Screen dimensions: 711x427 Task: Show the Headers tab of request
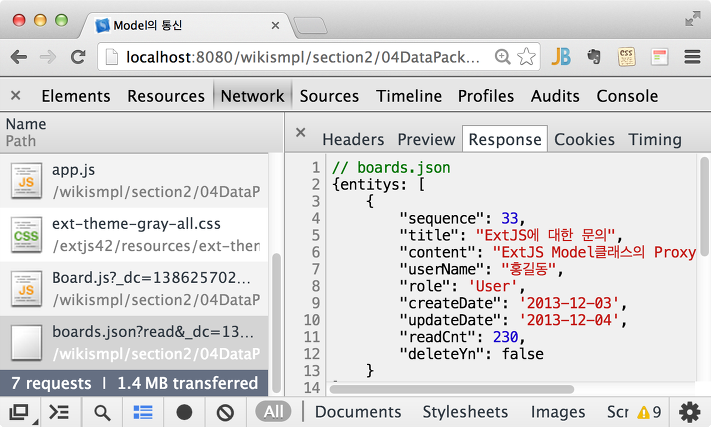[x=353, y=139]
